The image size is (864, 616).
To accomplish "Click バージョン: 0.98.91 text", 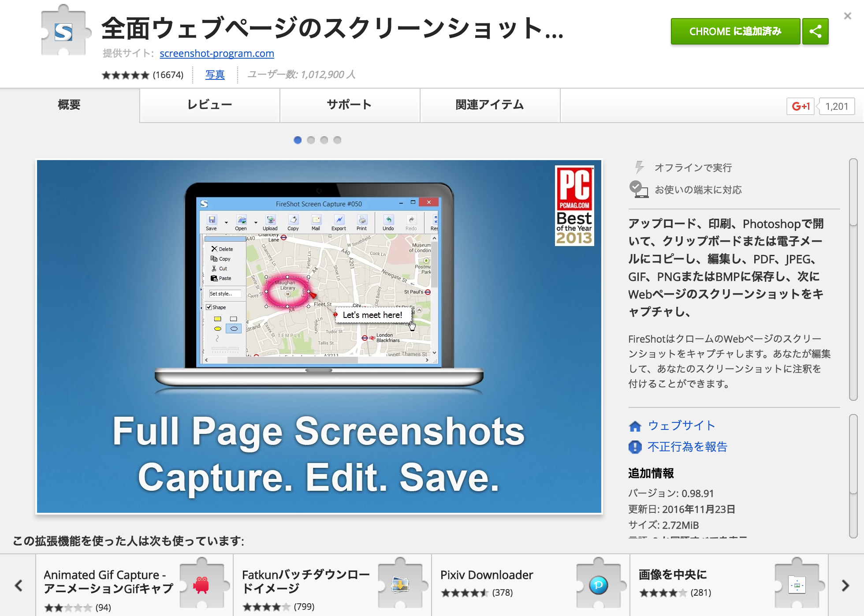I will tap(671, 493).
